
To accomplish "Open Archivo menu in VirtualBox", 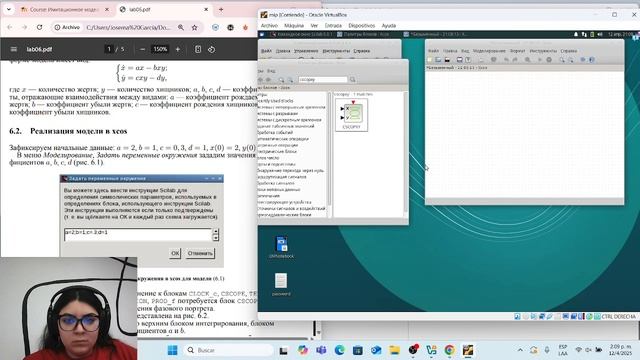I will [269, 25].
